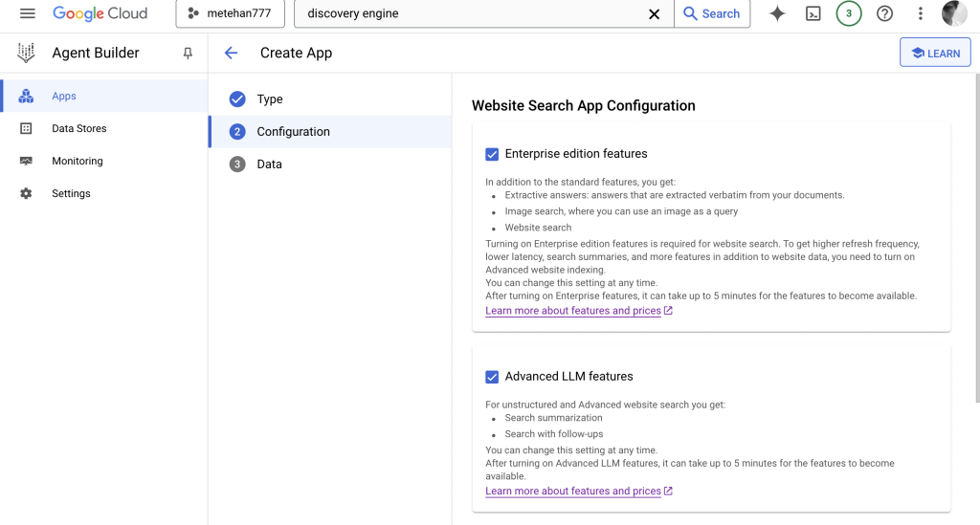The image size is (980, 525).
Task: Open the main navigation hamburger menu
Action: point(27,14)
